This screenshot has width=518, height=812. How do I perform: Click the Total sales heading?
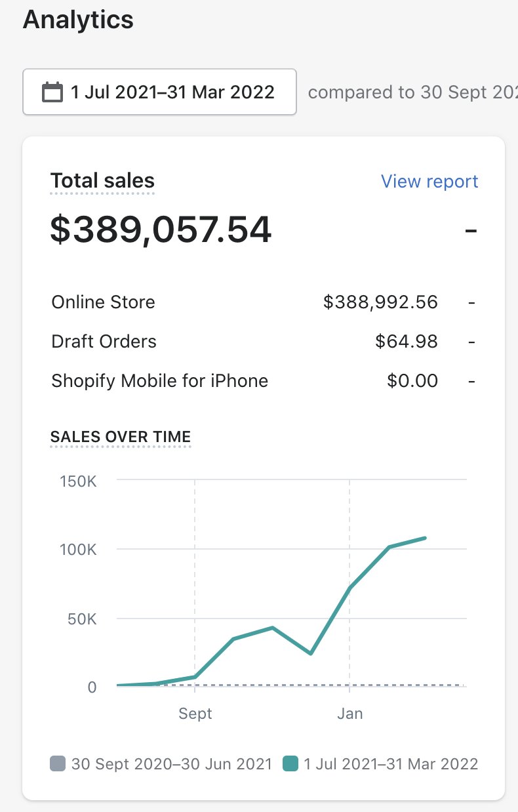coord(103,181)
